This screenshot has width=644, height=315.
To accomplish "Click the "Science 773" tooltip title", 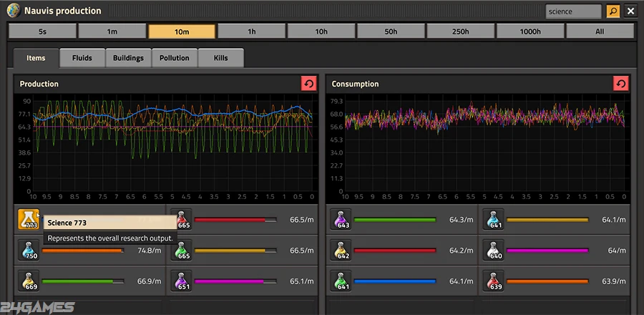I will pos(67,223).
